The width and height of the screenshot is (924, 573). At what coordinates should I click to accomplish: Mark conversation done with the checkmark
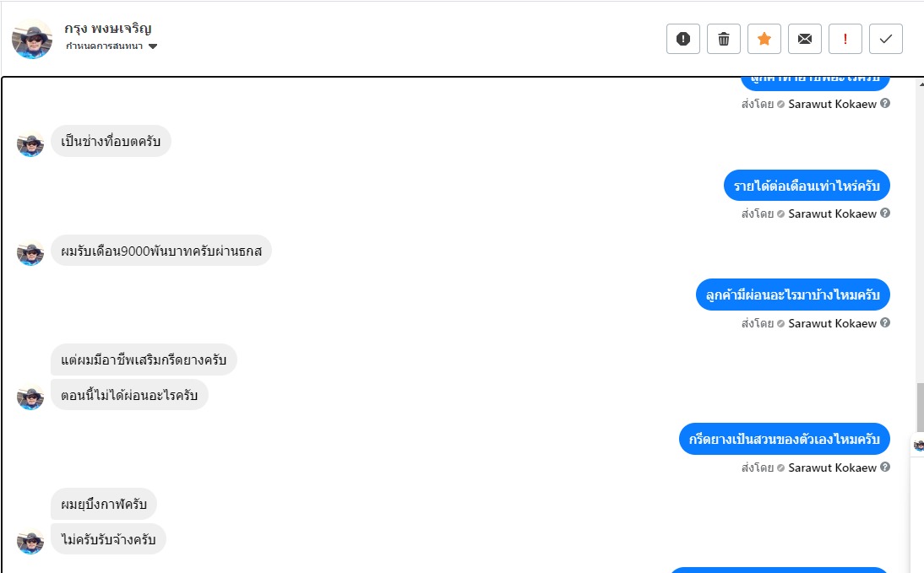[x=886, y=39]
